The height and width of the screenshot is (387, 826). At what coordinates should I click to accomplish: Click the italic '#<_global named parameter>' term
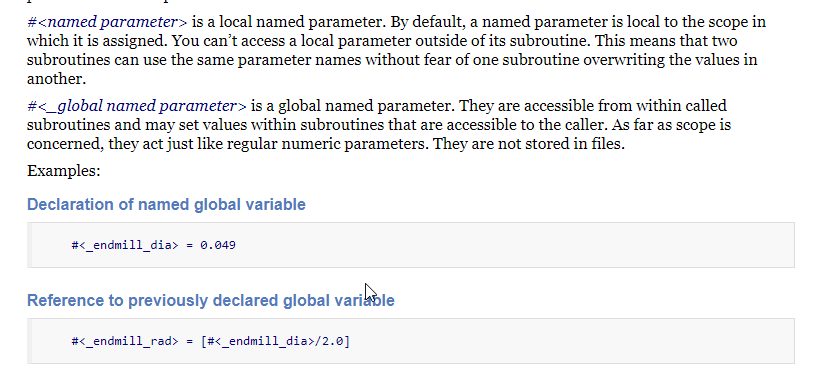pyautogui.click(x=136, y=106)
